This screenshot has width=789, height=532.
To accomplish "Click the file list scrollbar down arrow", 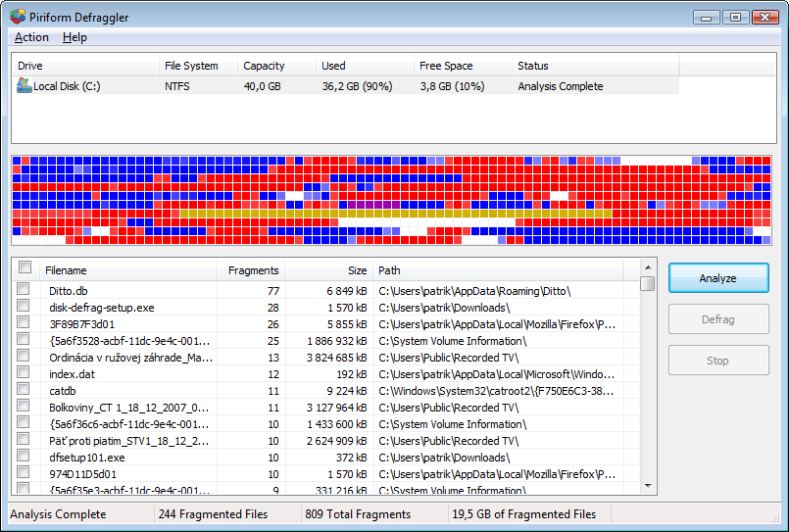I will coord(648,486).
